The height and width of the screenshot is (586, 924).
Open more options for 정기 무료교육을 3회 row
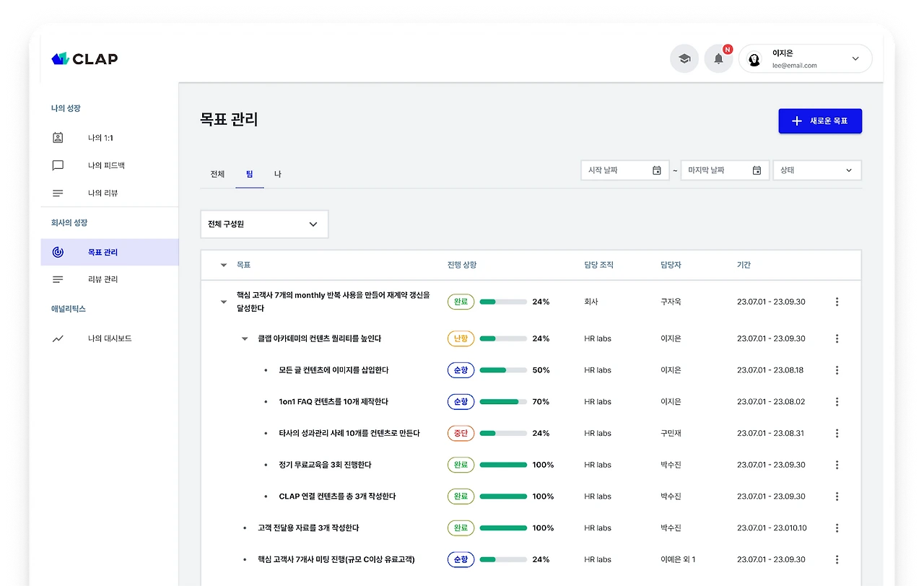(x=837, y=465)
